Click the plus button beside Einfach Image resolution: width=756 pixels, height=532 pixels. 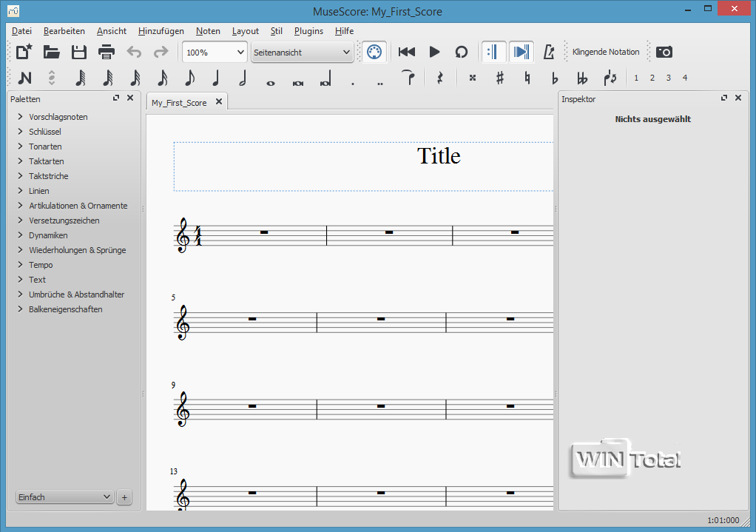point(124,497)
